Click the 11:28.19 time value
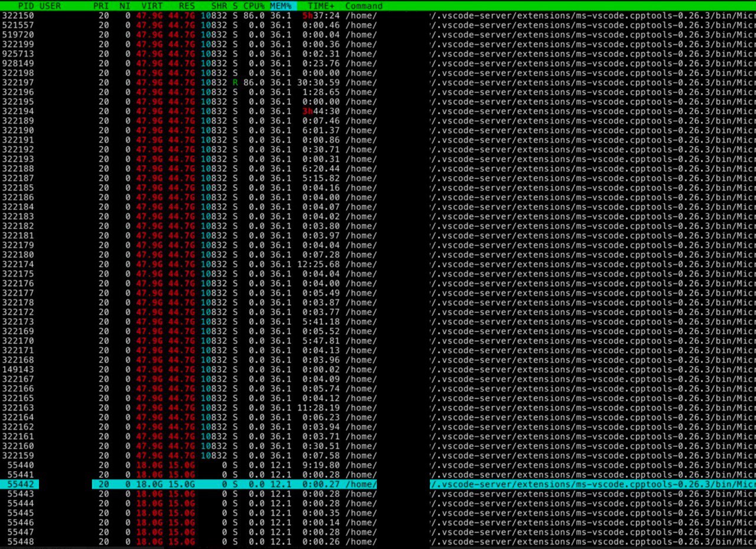Screen dimensions: 756x549 pyautogui.click(x=319, y=407)
